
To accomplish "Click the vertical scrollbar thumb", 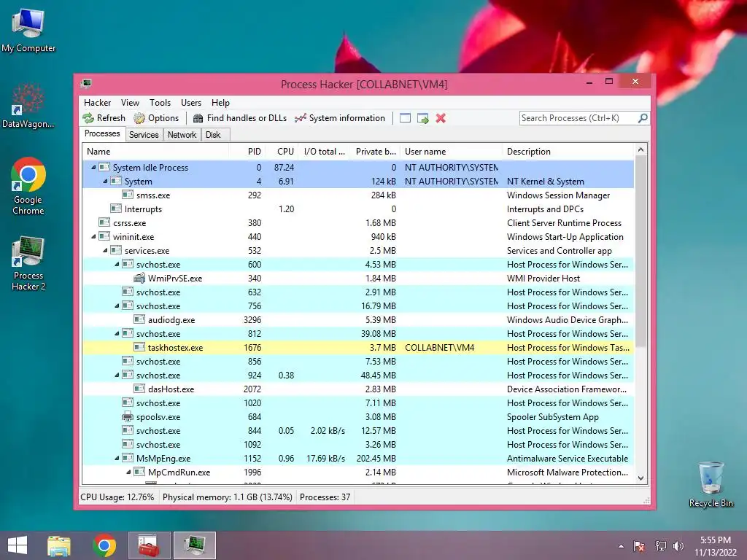I will (640, 252).
